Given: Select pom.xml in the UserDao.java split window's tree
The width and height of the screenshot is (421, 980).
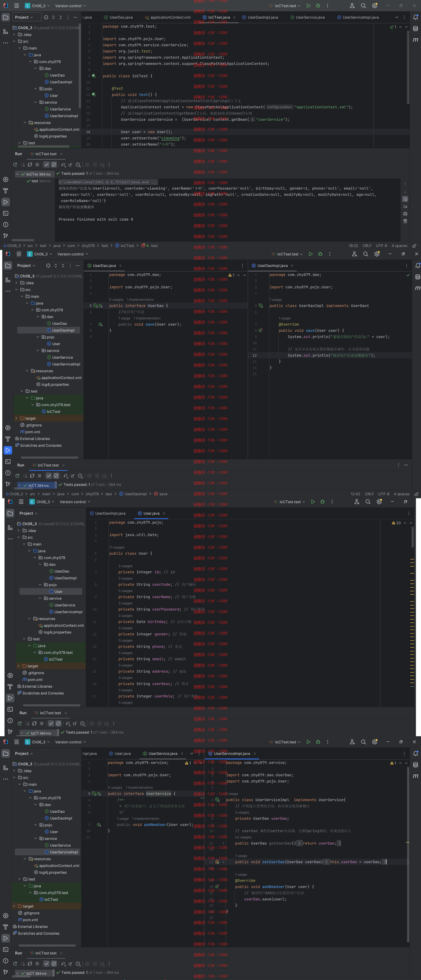Looking at the screenshot, I should [30, 432].
